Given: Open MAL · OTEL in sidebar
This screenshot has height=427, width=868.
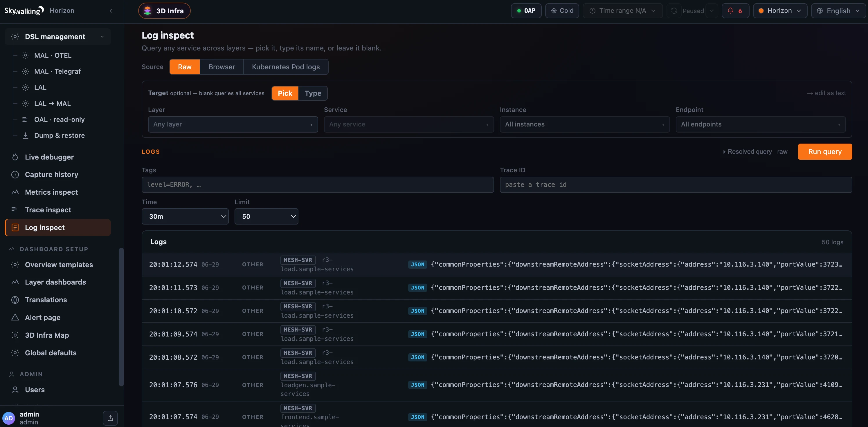Looking at the screenshot, I should click(53, 55).
